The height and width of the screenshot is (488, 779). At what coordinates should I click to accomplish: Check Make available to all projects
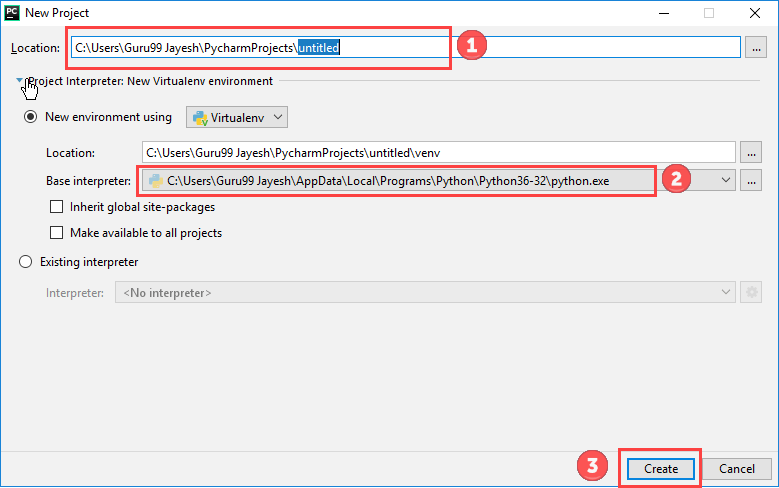point(57,233)
